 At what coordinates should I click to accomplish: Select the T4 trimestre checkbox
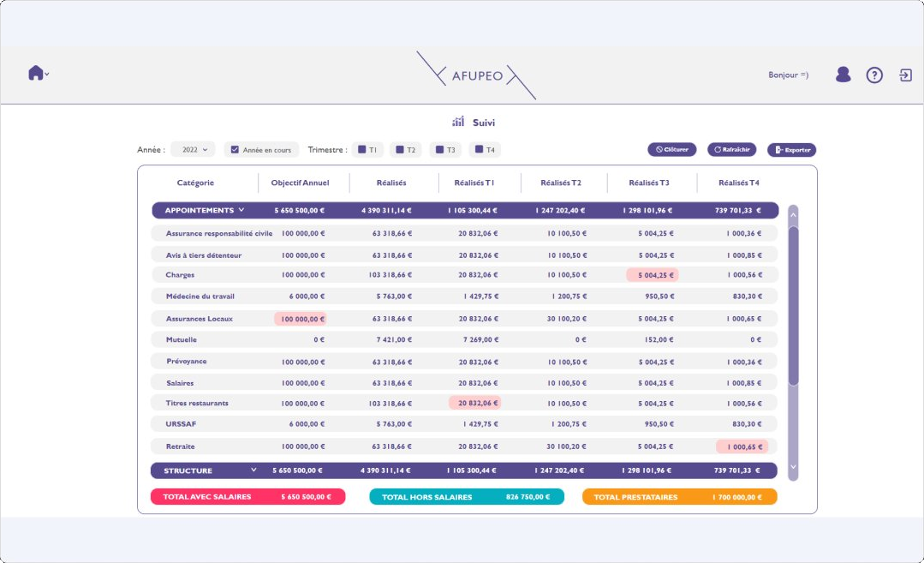pos(479,150)
